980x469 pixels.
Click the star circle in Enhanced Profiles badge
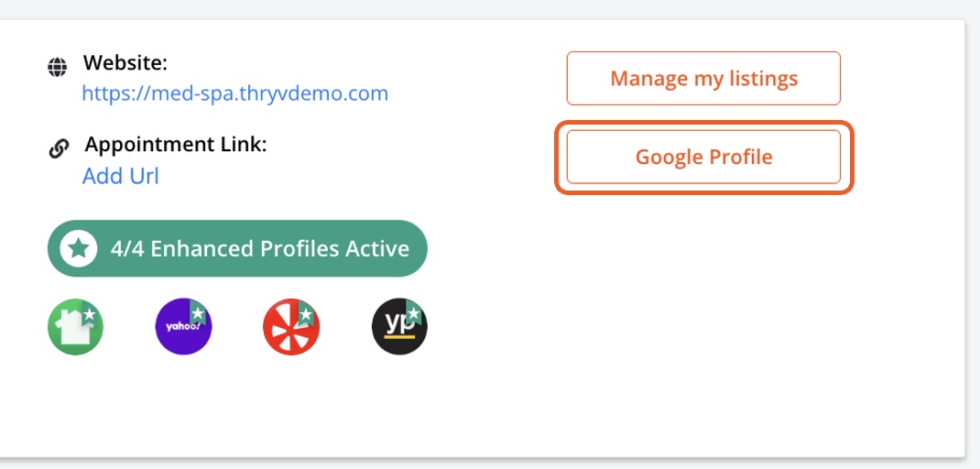point(79,248)
